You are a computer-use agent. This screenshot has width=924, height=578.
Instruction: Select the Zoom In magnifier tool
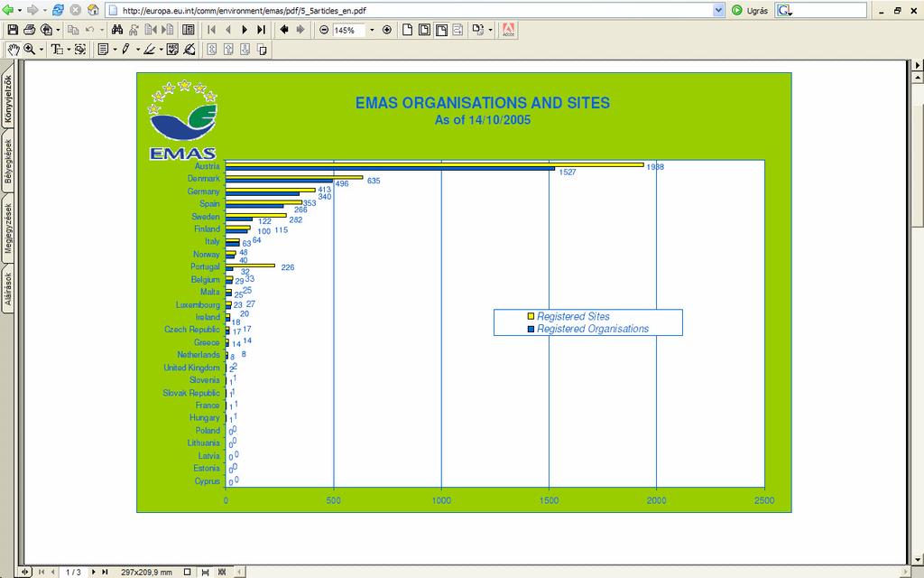pyautogui.click(x=29, y=50)
